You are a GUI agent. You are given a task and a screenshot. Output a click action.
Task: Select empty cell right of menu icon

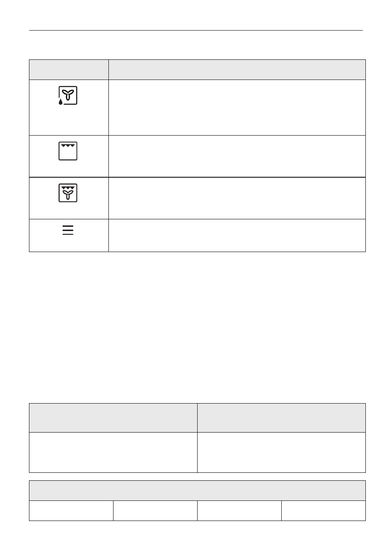237,235
